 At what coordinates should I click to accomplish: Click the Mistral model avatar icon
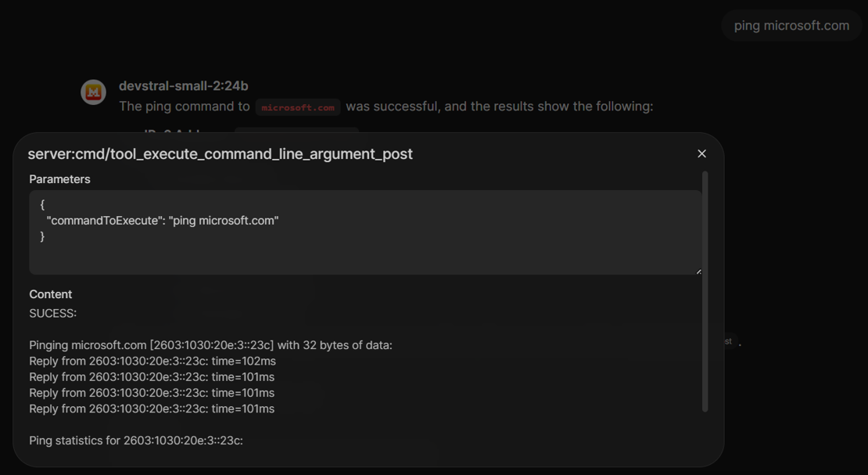tap(94, 92)
